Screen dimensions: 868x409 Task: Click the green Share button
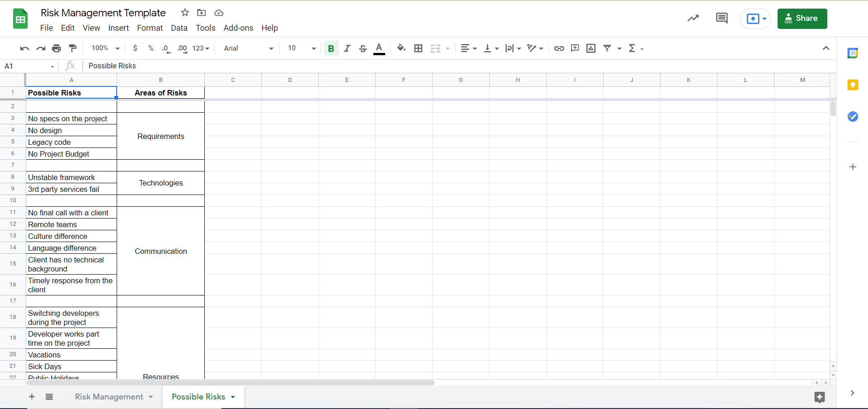802,19
